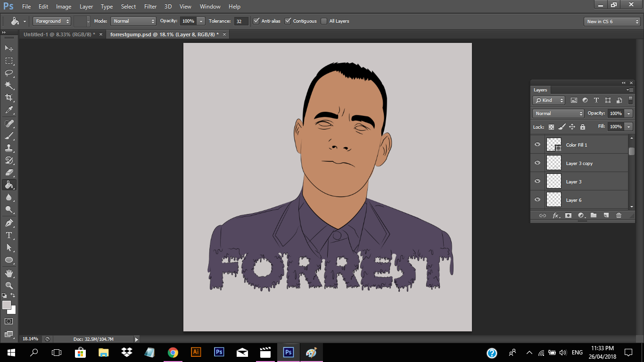The width and height of the screenshot is (644, 362).
Task: Hide Layer 6 using its eye icon
Action: [537, 200]
